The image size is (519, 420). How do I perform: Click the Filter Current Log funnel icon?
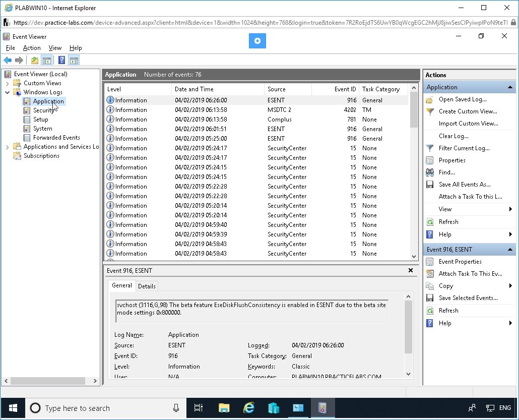(430, 148)
